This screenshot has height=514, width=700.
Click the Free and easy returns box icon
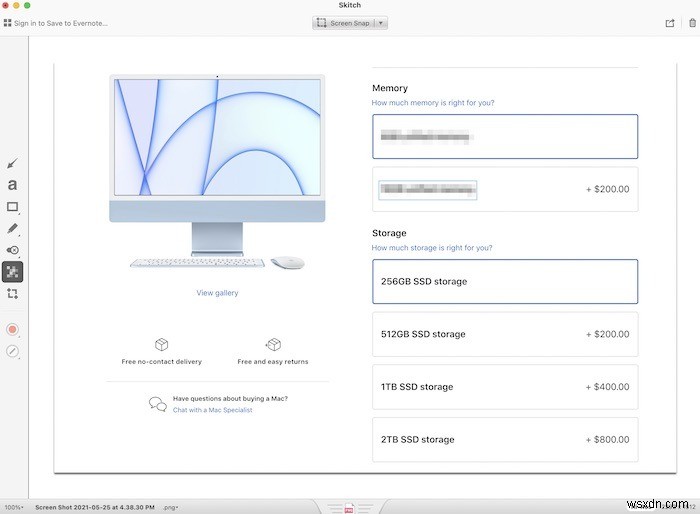273,344
